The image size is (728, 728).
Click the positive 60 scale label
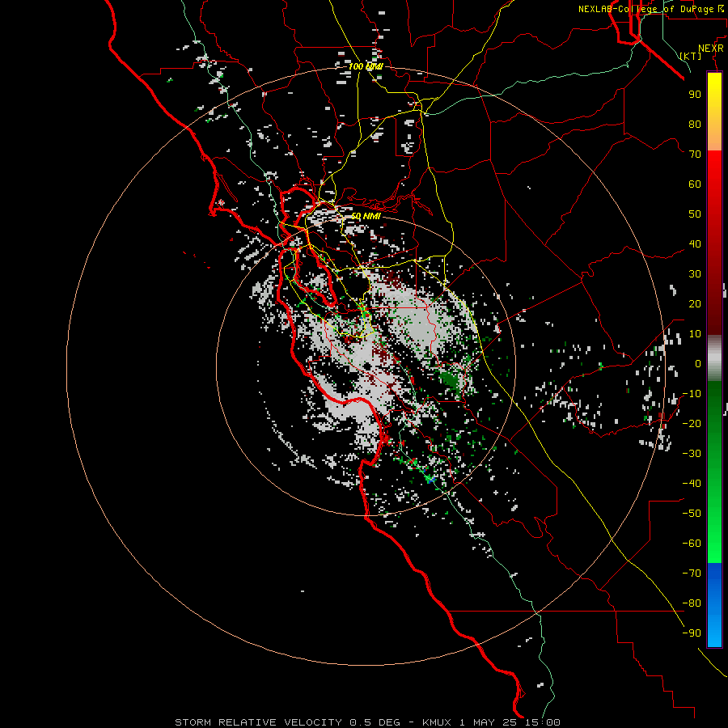click(695, 184)
